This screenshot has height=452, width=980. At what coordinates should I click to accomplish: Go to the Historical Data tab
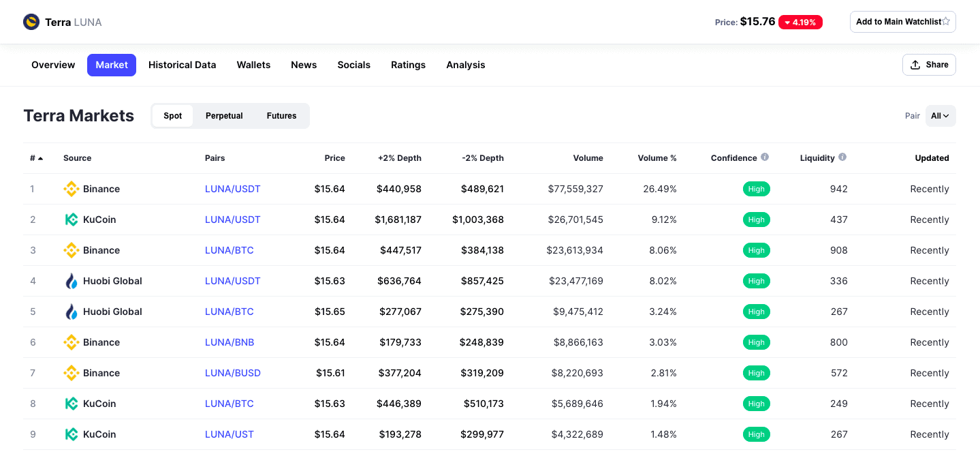[x=182, y=65]
